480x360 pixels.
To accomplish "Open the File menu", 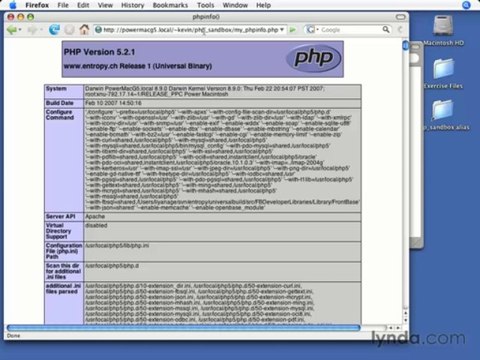I will pyautogui.click(x=63, y=5).
